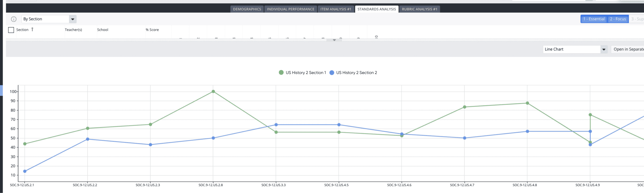The image size is (644, 193).
Task: Toggle the 3 - Sup priority filter
Action: [x=637, y=19]
